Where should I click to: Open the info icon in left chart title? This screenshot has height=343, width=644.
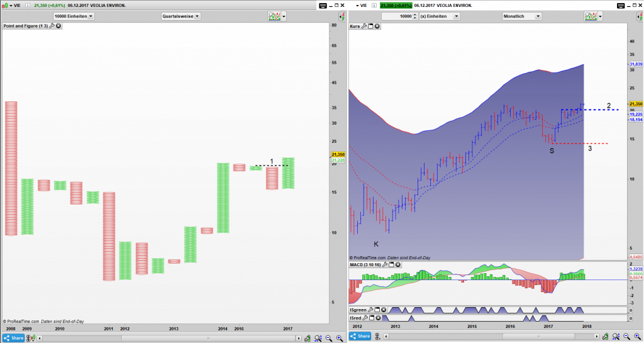[x=28, y=5]
